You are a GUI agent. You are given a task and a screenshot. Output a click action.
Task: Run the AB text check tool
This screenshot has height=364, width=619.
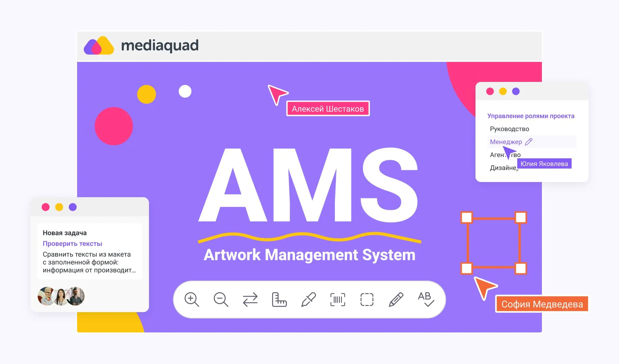[x=426, y=299]
